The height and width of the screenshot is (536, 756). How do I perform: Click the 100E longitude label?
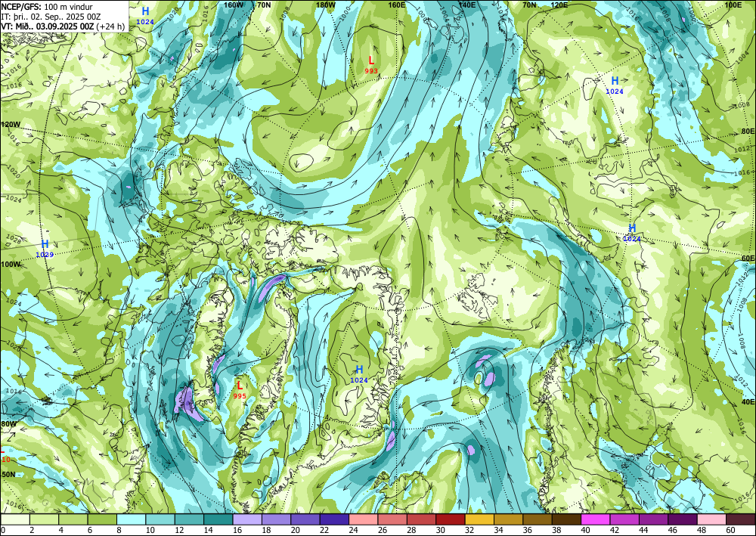point(733,5)
